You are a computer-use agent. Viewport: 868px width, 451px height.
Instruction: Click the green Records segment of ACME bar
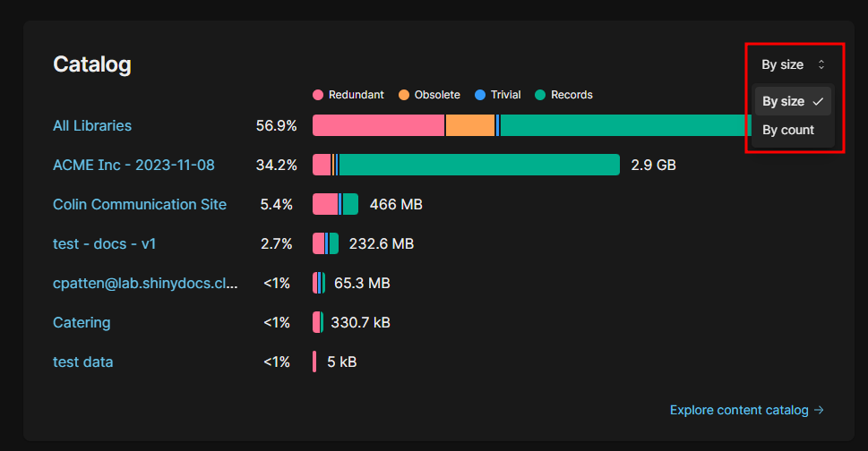tap(479, 165)
